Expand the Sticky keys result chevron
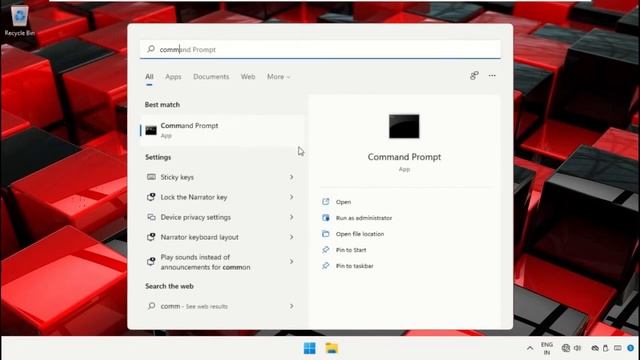This screenshot has width=640, height=360. point(291,177)
